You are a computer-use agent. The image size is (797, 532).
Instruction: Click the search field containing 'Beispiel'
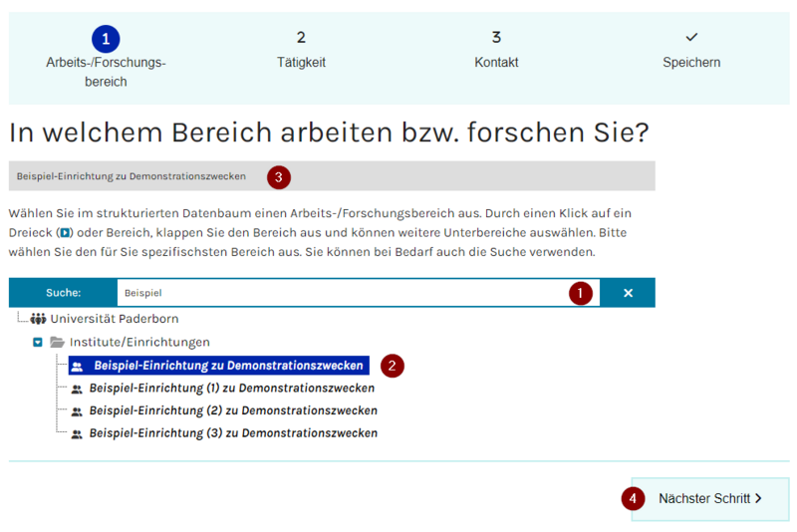339,293
